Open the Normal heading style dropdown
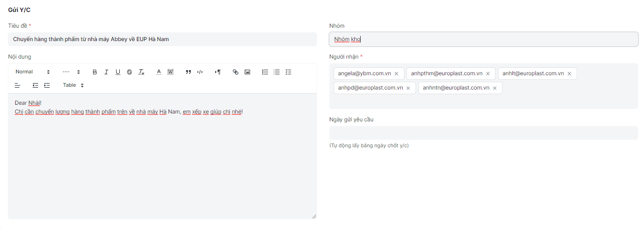 (32, 72)
